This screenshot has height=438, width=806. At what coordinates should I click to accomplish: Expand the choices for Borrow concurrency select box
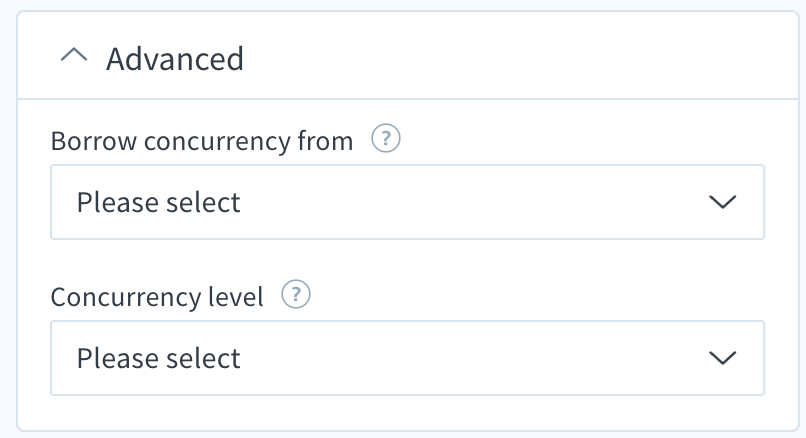408,202
